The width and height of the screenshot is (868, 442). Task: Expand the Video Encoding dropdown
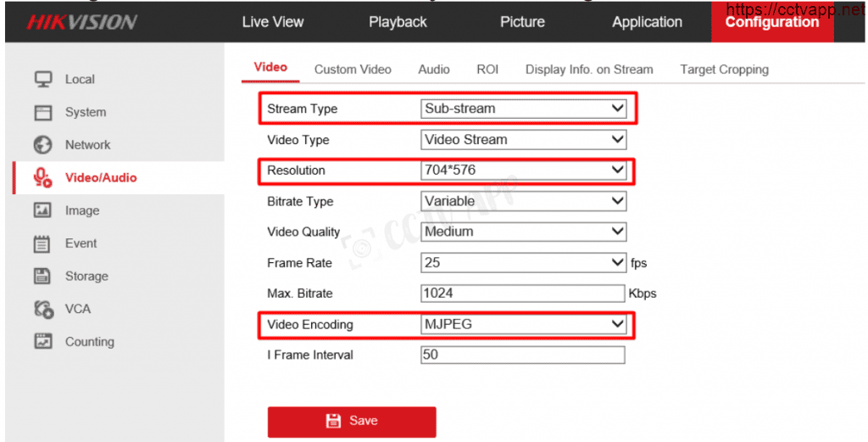[x=523, y=324]
